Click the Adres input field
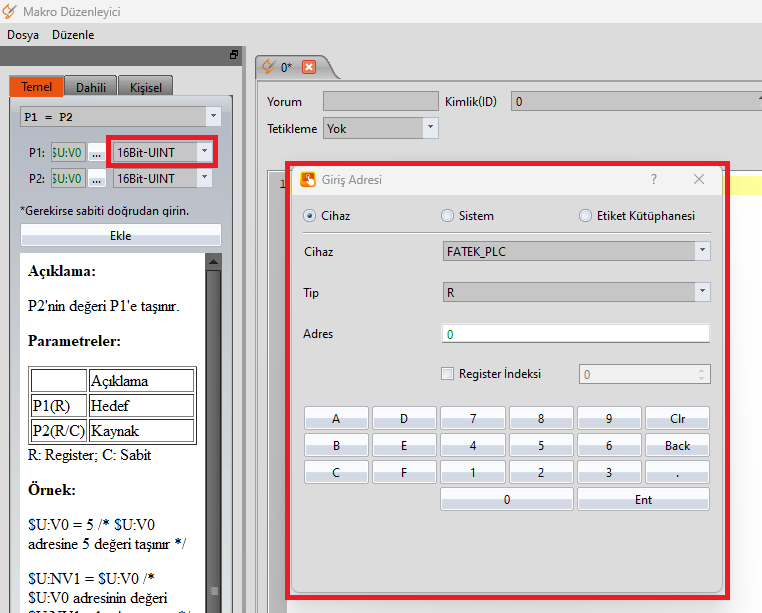762x613 pixels. (x=575, y=334)
